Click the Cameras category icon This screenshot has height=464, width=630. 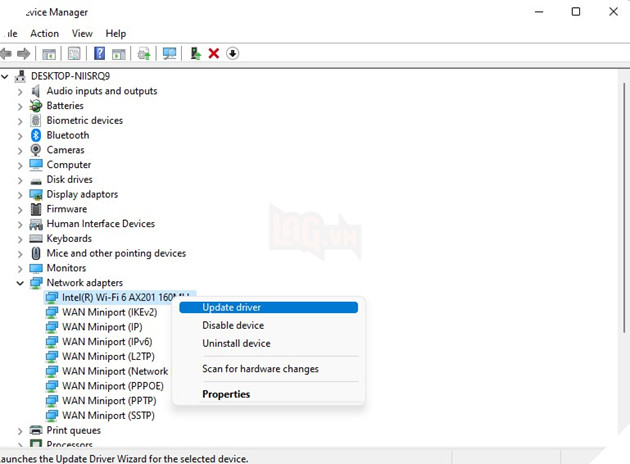tap(36, 150)
